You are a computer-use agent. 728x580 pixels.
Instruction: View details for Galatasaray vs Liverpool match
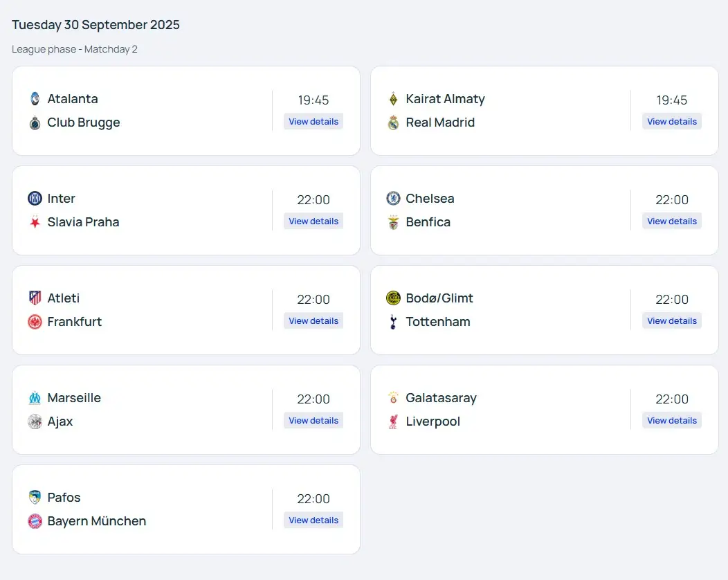pos(672,421)
